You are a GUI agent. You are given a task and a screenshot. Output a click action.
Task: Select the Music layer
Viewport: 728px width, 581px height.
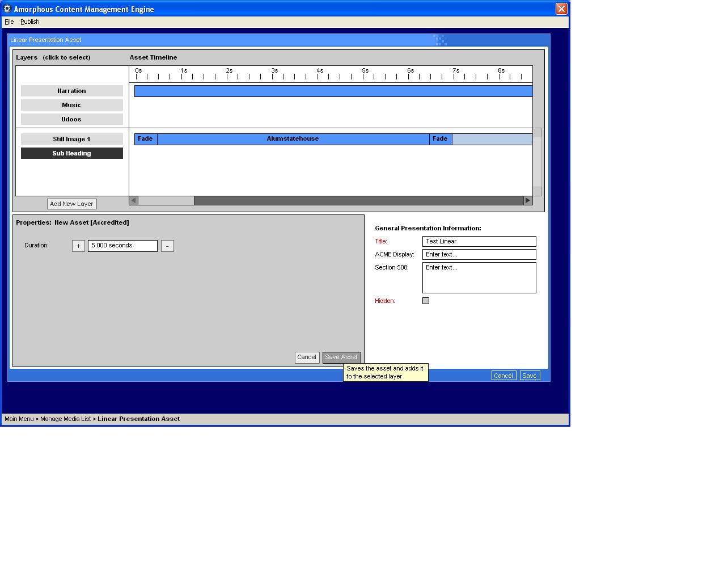tap(71, 105)
